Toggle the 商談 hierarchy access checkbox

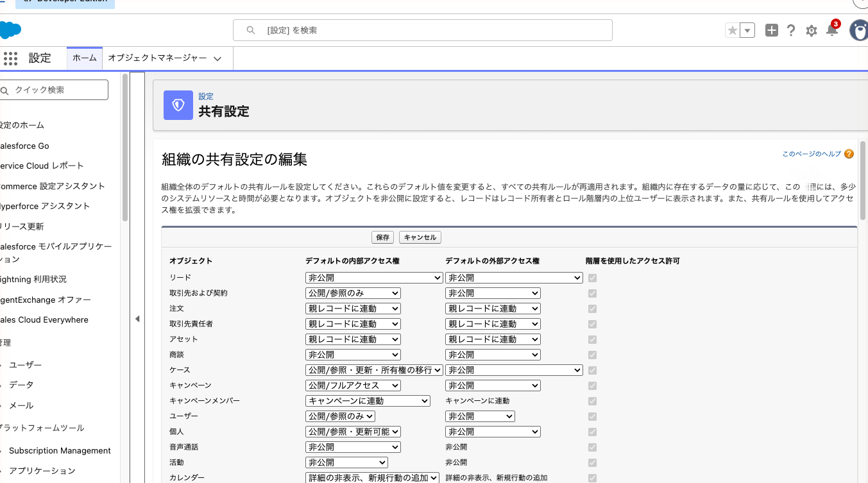tap(592, 355)
